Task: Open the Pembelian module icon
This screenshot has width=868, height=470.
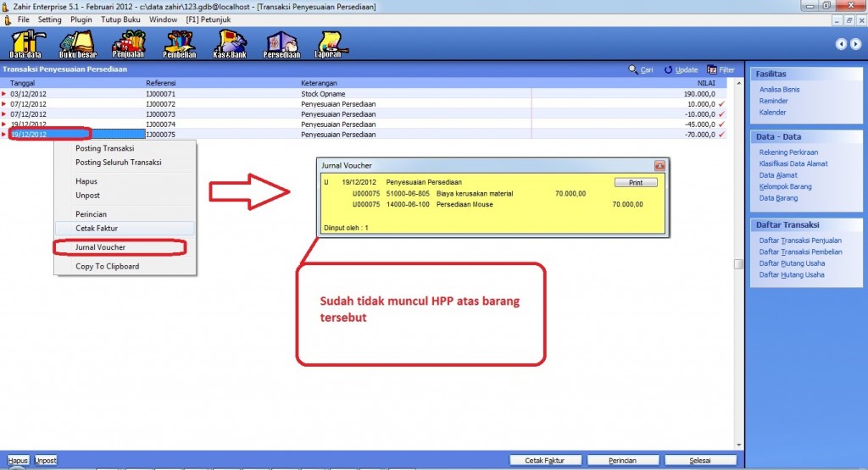Action: (x=179, y=44)
